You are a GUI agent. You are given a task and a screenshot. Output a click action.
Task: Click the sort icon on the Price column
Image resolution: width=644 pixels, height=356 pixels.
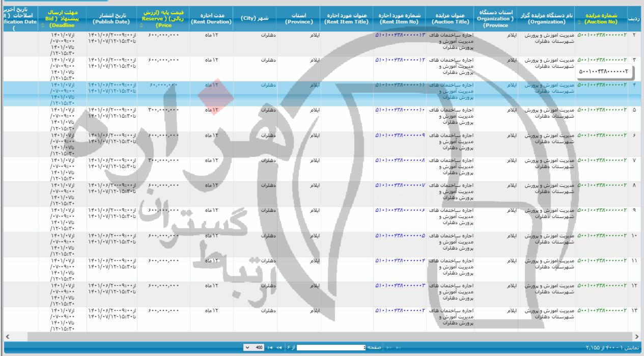coord(142,24)
